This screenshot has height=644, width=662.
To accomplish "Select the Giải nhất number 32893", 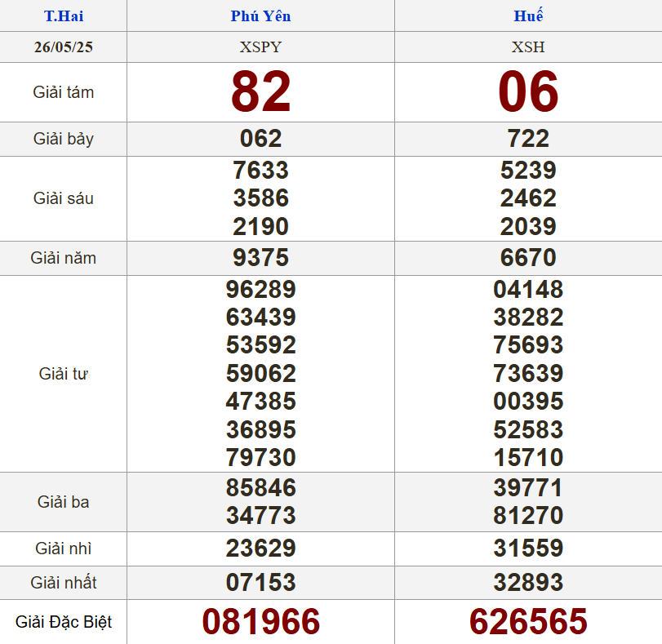I will click(x=528, y=583).
